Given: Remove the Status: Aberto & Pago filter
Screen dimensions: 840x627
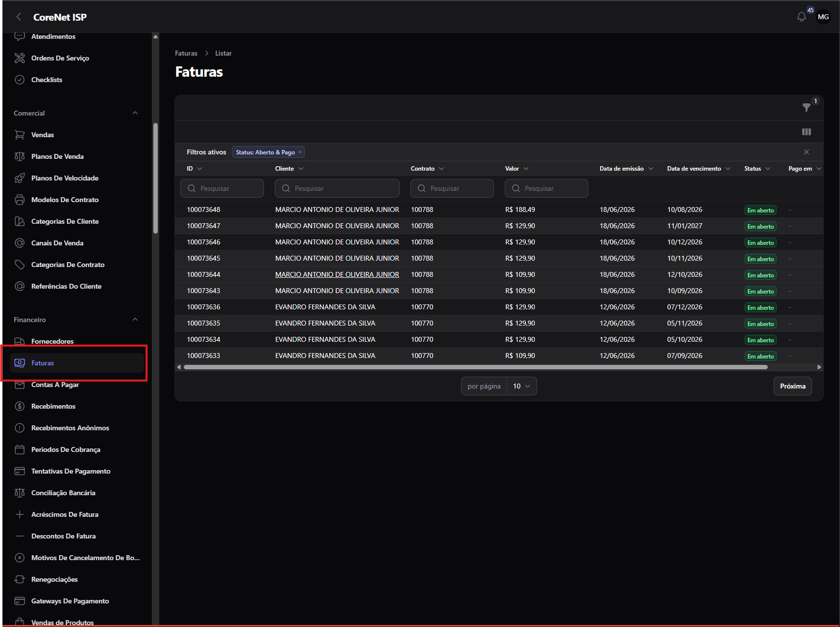Looking at the screenshot, I should click(300, 152).
